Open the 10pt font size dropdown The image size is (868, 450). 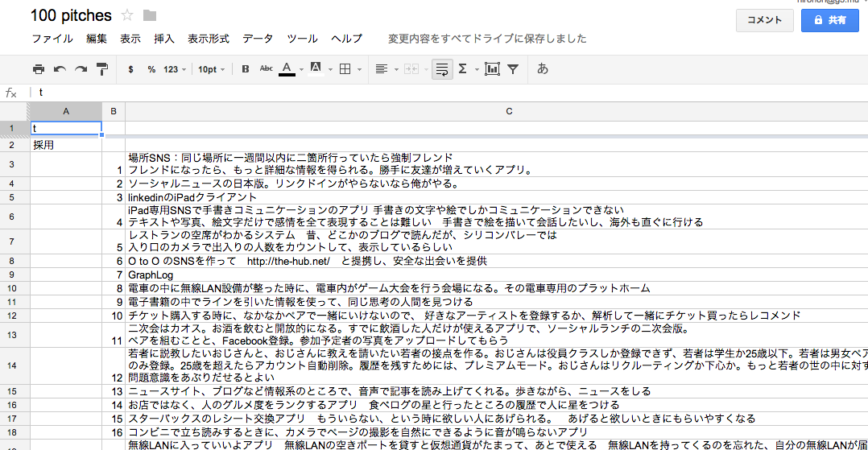click(212, 69)
